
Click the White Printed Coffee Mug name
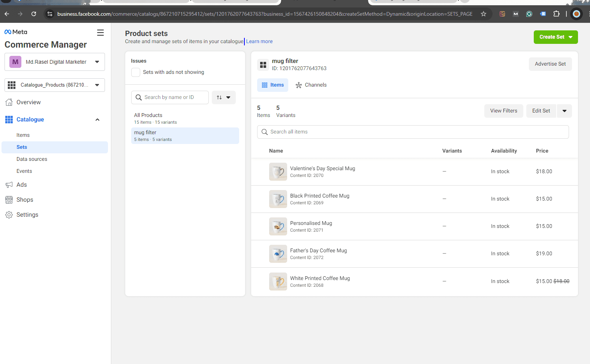point(320,278)
